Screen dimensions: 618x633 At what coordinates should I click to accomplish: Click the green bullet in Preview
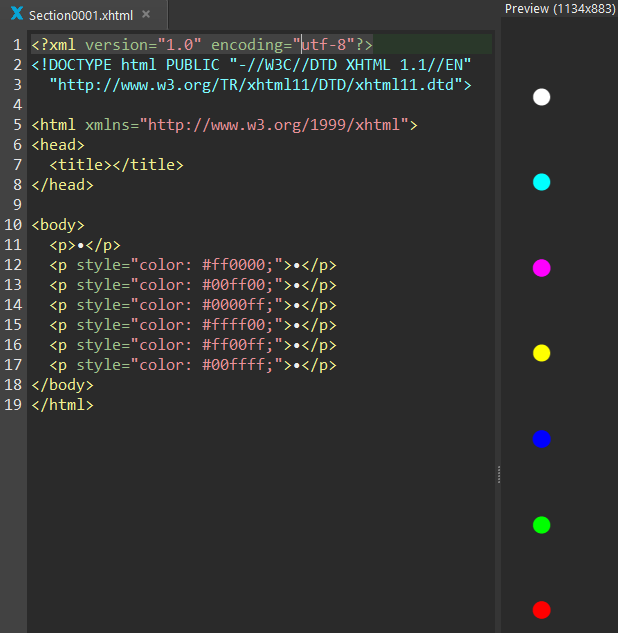pyautogui.click(x=541, y=524)
